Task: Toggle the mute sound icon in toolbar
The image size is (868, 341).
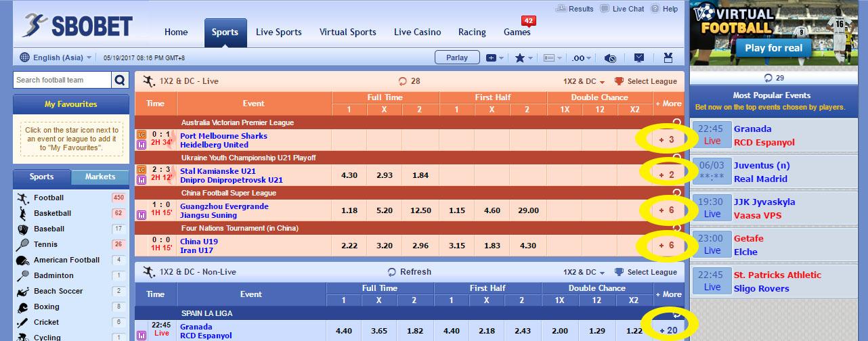Action: point(610,58)
